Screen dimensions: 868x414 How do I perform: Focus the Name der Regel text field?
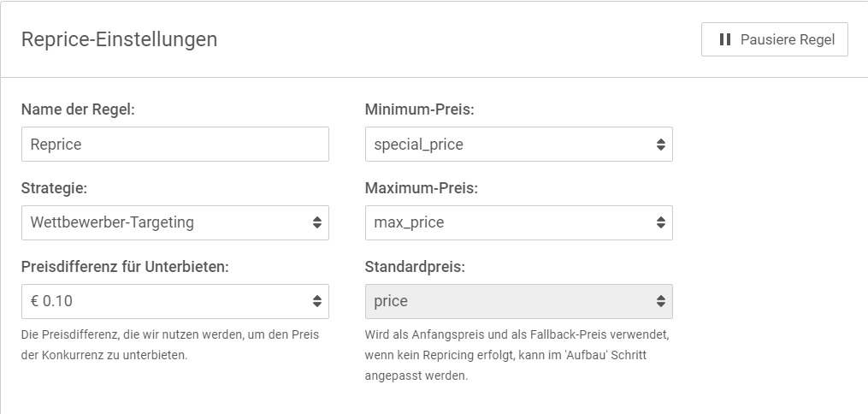pos(174,145)
